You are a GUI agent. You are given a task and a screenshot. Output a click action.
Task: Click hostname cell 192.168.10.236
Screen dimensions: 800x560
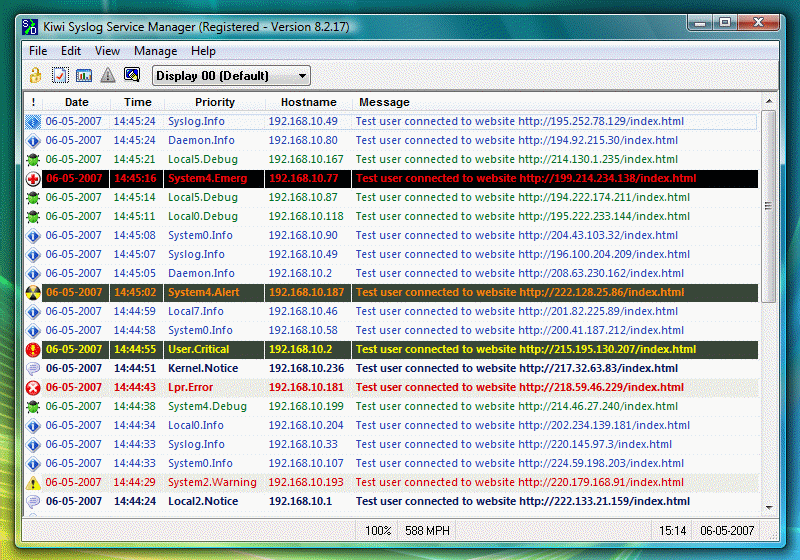pos(306,368)
